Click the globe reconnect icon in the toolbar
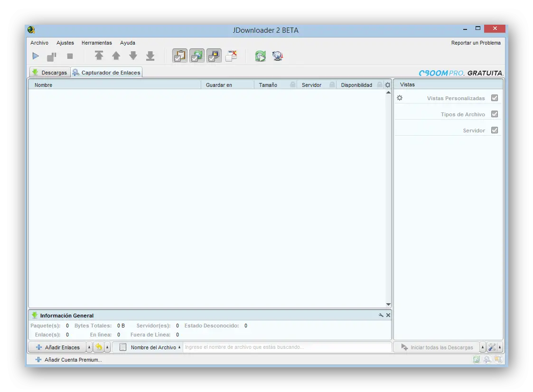 click(x=277, y=56)
